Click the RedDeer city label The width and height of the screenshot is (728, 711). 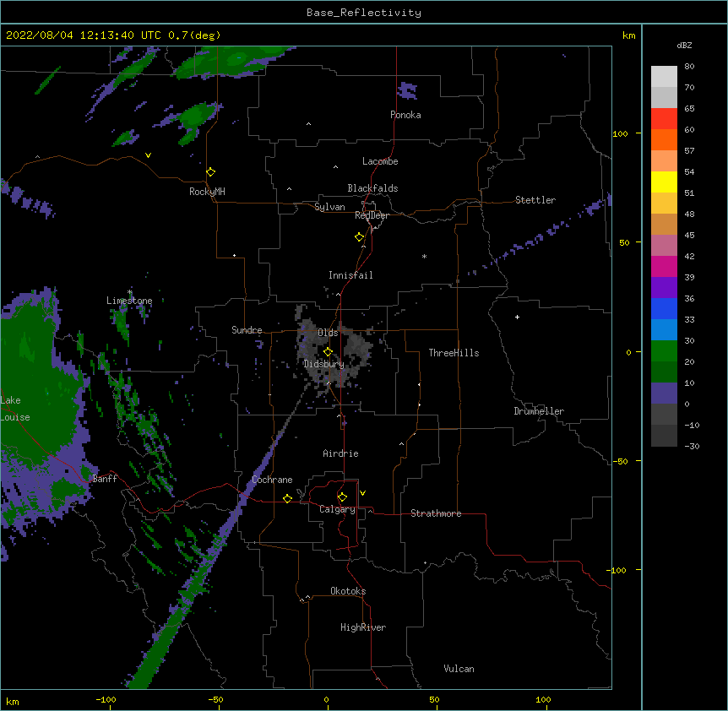(372, 215)
